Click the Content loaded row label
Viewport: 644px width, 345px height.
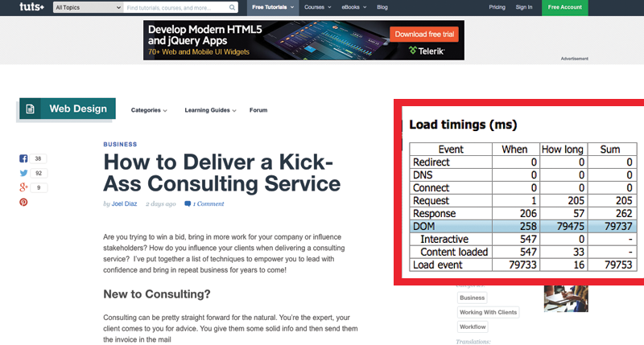click(454, 252)
